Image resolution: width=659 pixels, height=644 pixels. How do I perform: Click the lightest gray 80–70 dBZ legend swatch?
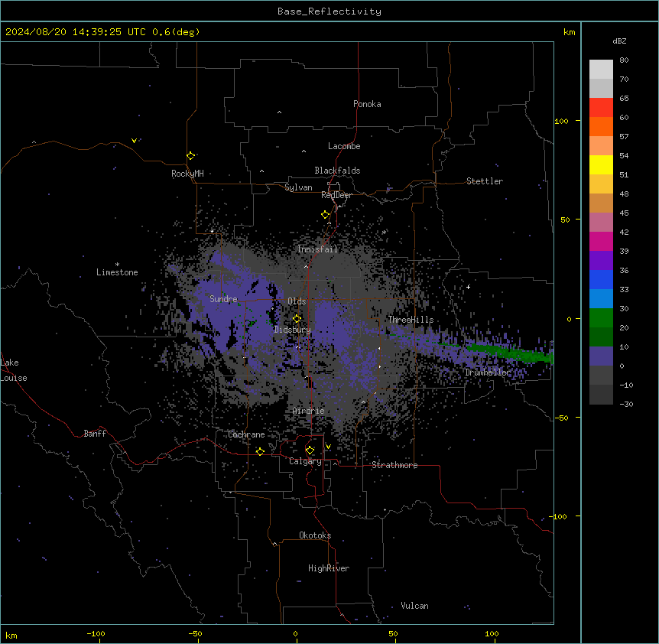(601, 70)
